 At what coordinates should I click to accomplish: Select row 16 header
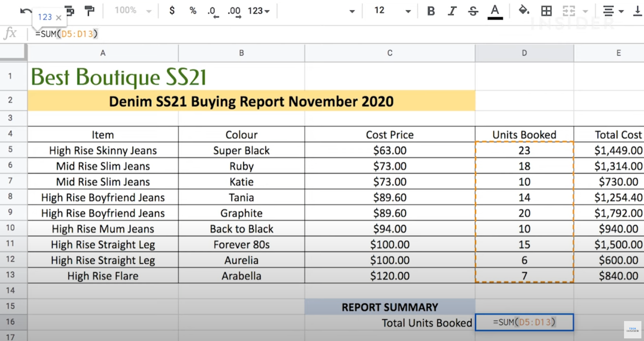coord(14,322)
